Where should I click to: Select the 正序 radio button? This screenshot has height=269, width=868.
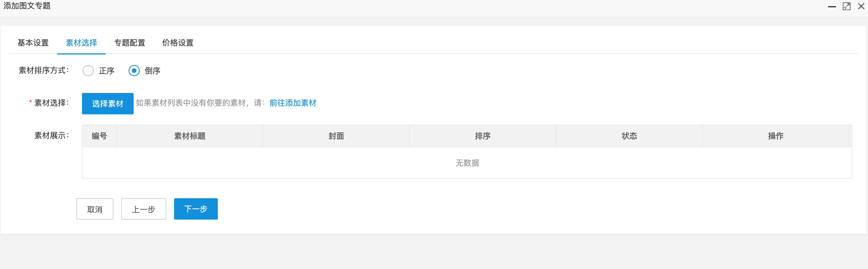click(88, 70)
